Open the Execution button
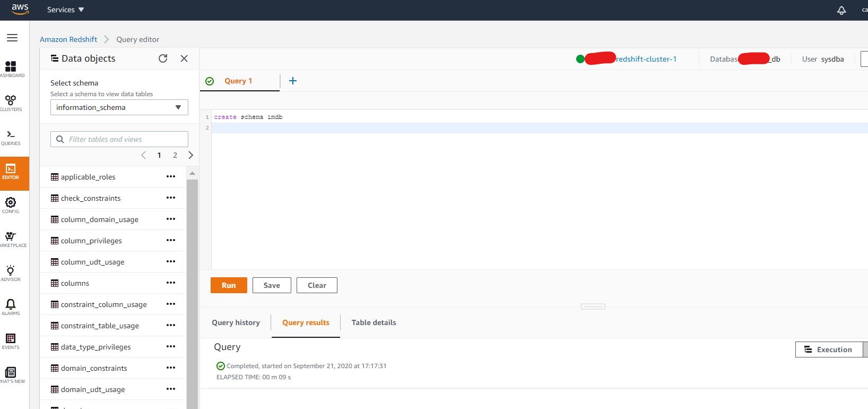Viewport: 868px width, 409px height. 829,350
